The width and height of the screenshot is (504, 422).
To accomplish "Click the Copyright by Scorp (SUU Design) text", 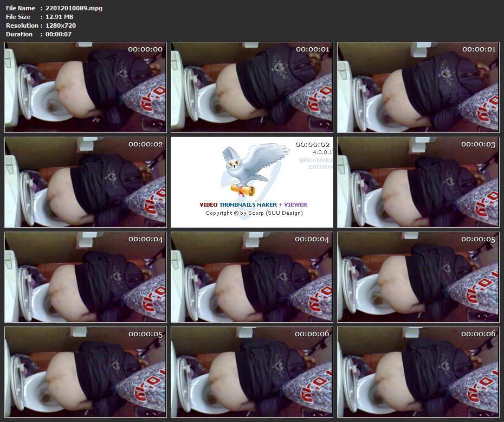I will [x=254, y=213].
